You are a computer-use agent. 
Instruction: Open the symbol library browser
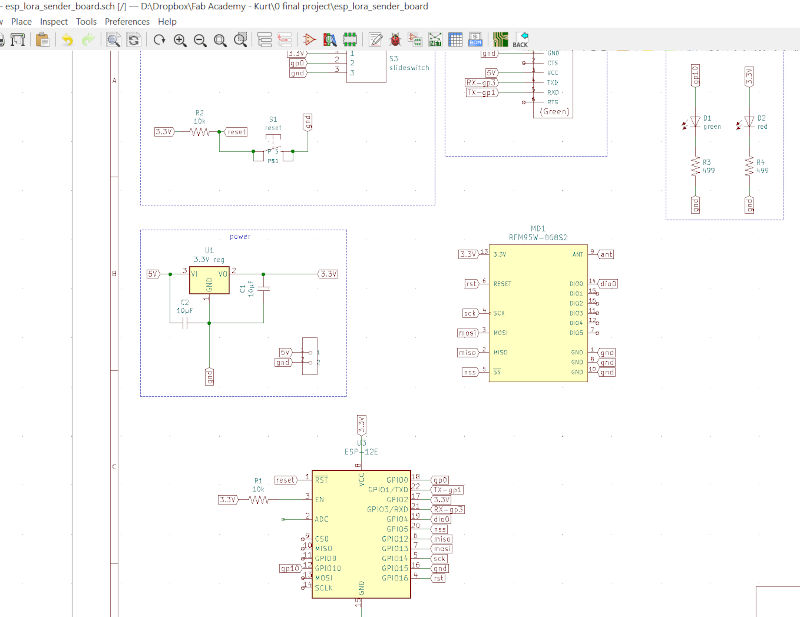pos(330,40)
